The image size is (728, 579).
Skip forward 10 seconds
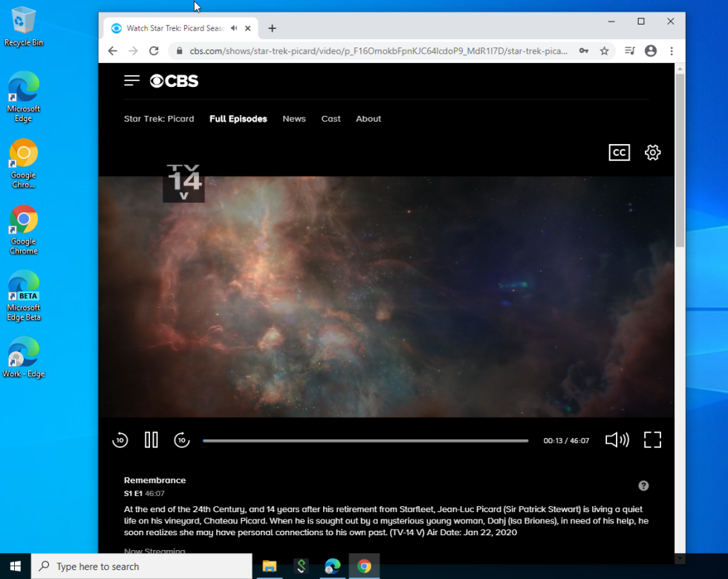tap(181, 439)
